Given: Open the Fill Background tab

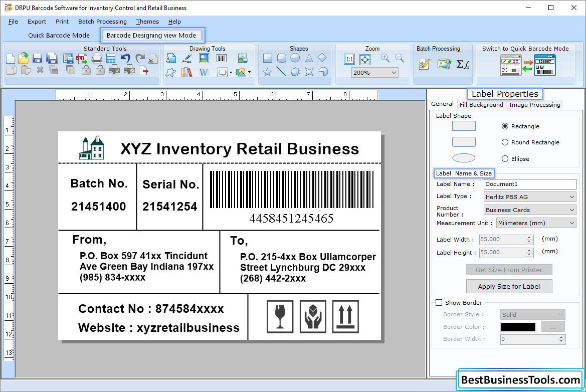Looking at the screenshot, I should pos(481,105).
